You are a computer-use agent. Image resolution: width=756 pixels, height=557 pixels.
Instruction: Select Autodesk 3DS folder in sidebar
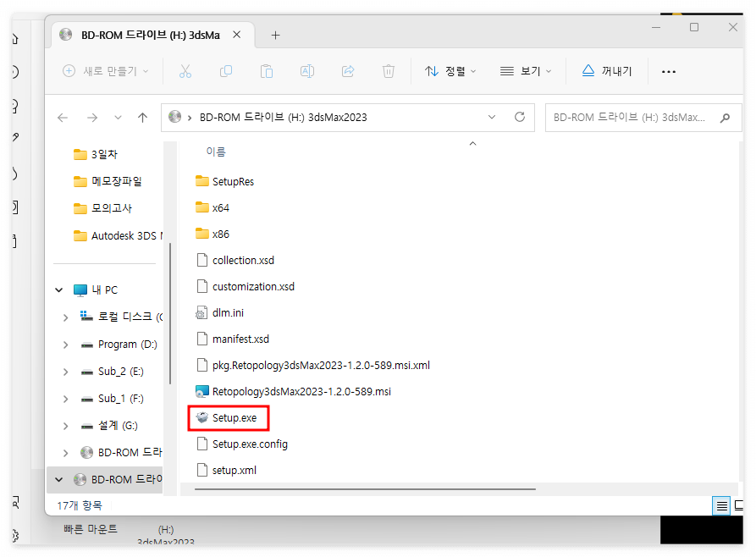[x=118, y=236]
